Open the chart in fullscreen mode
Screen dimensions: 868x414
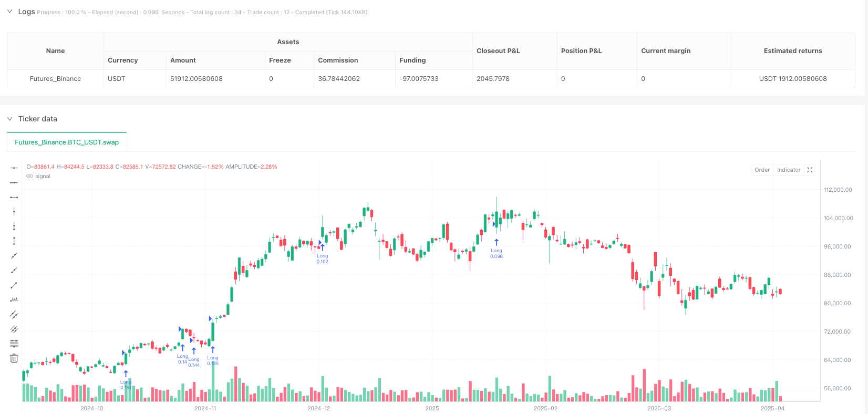tap(810, 170)
